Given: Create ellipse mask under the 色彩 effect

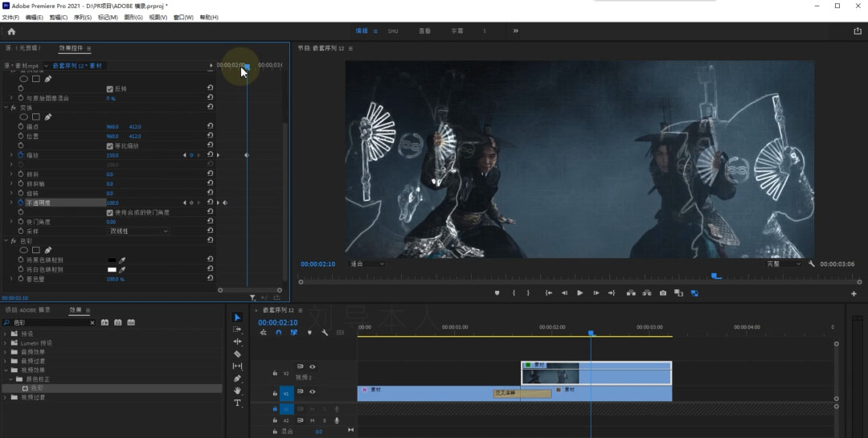Looking at the screenshot, I should click(24, 250).
